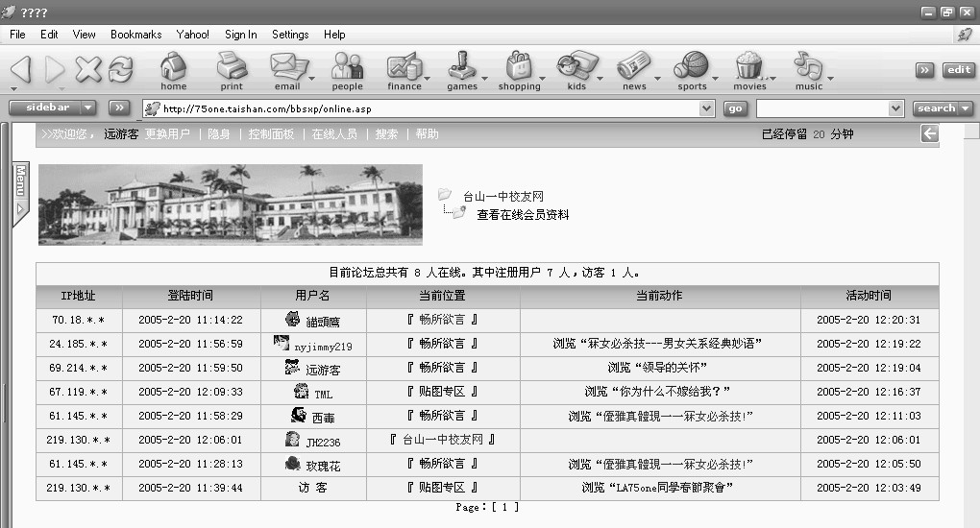This screenshot has height=528, width=980.
Task: Open the finance toolbar icon
Action: tap(404, 69)
